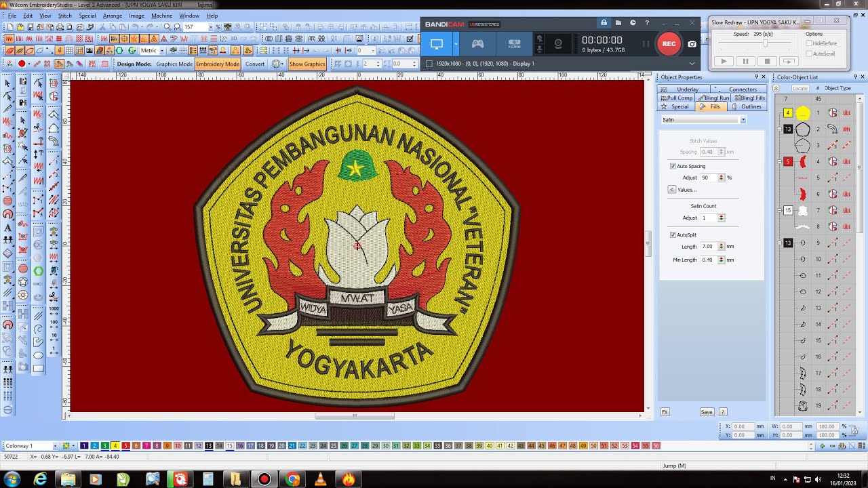868x488 pixels.
Task: Switch to Graphics Mode
Action: pyautogui.click(x=174, y=64)
